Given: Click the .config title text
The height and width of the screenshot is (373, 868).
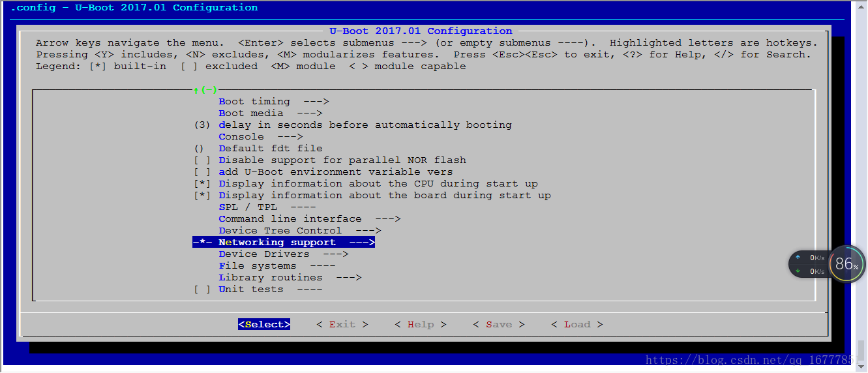Looking at the screenshot, I should [x=134, y=8].
